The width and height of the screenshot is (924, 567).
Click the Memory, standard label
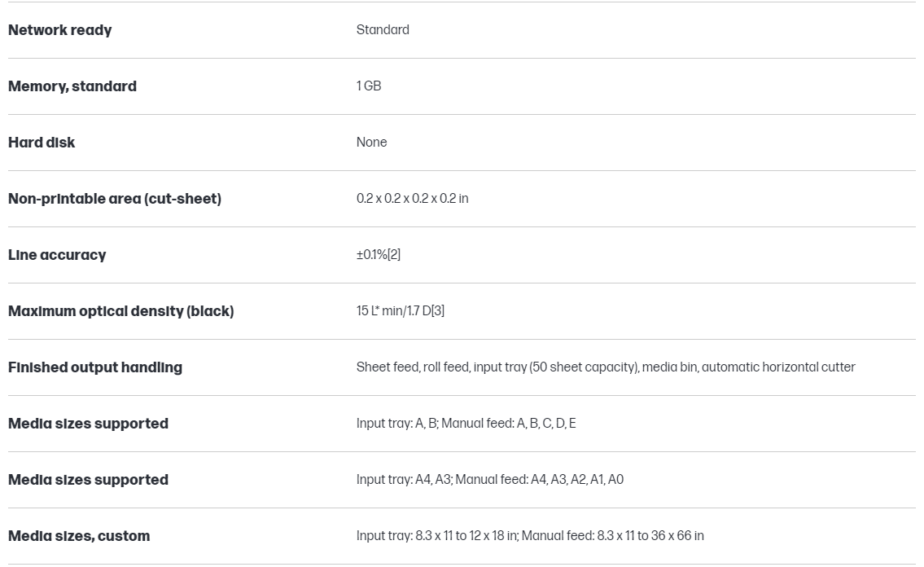click(x=72, y=86)
